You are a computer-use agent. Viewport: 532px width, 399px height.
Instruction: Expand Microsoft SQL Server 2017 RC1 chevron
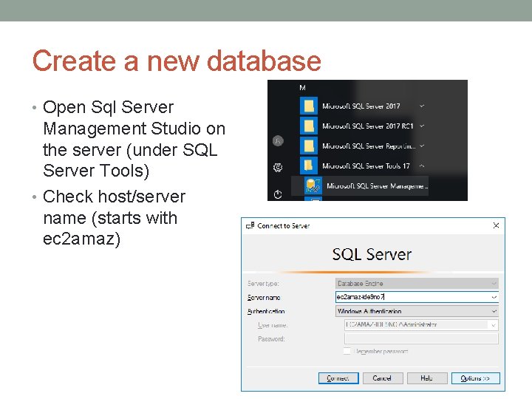422,126
